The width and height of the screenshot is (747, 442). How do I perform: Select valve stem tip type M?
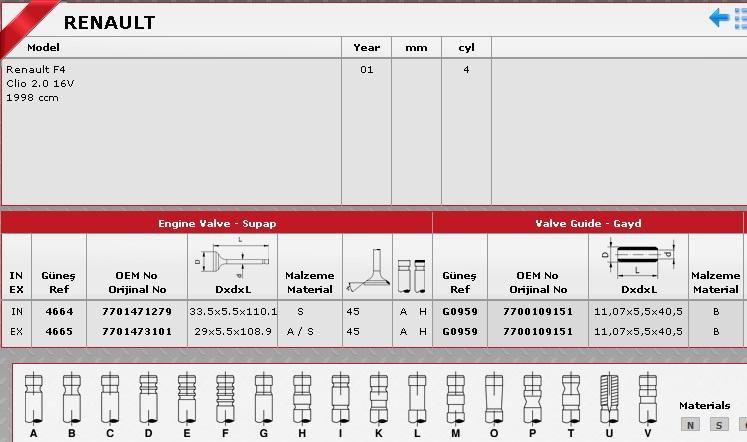[x=456, y=405]
